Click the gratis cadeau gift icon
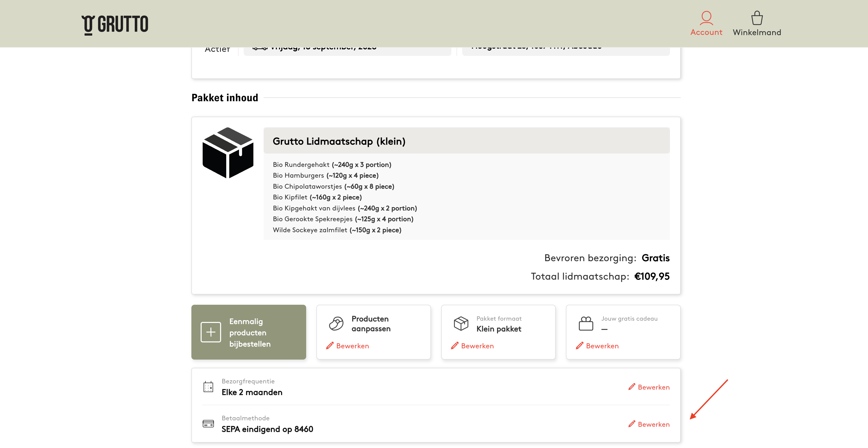This screenshot has height=448, width=868. point(586,324)
